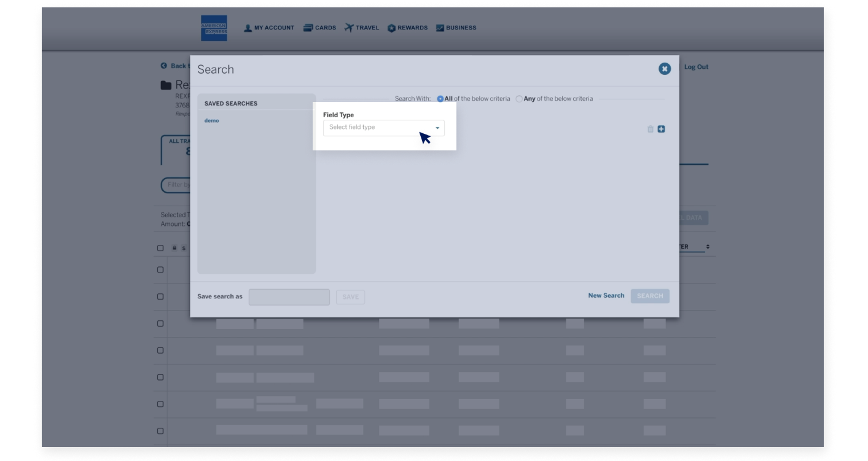Select All of the below criteria
This screenshot has height=461, width=868.
(440, 98)
